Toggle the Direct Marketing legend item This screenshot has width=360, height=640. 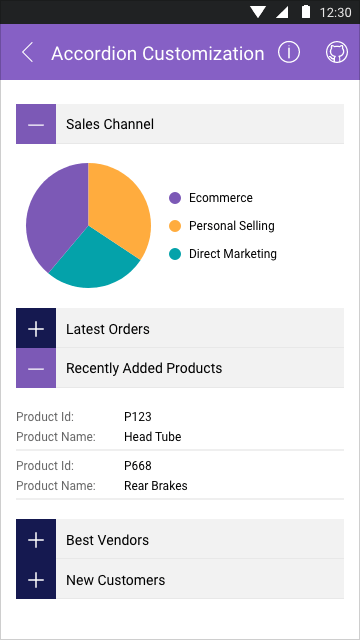pos(223,254)
